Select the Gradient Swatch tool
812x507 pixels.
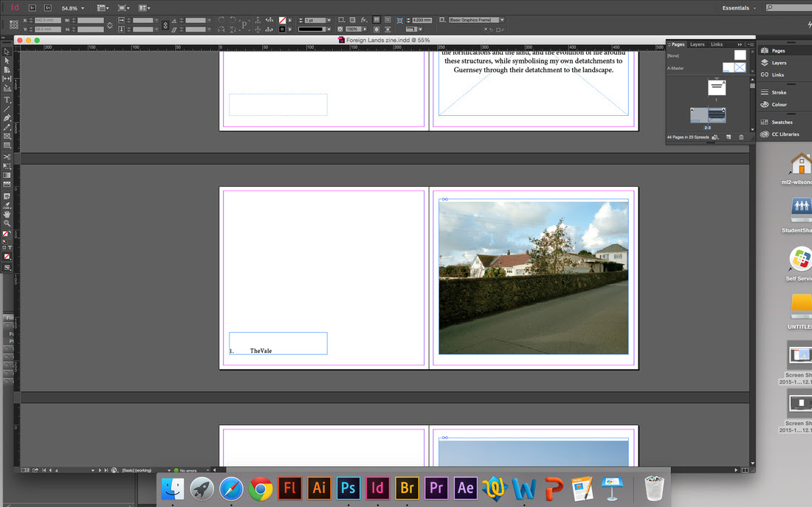pyautogui.click(x=7, y=175)
